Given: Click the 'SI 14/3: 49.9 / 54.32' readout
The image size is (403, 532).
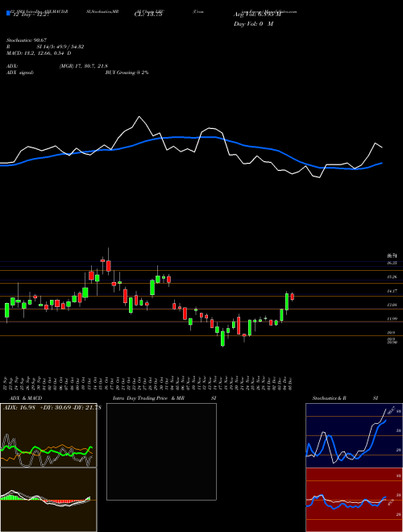Looking at the screenshot, I should (x=60, y=48).
